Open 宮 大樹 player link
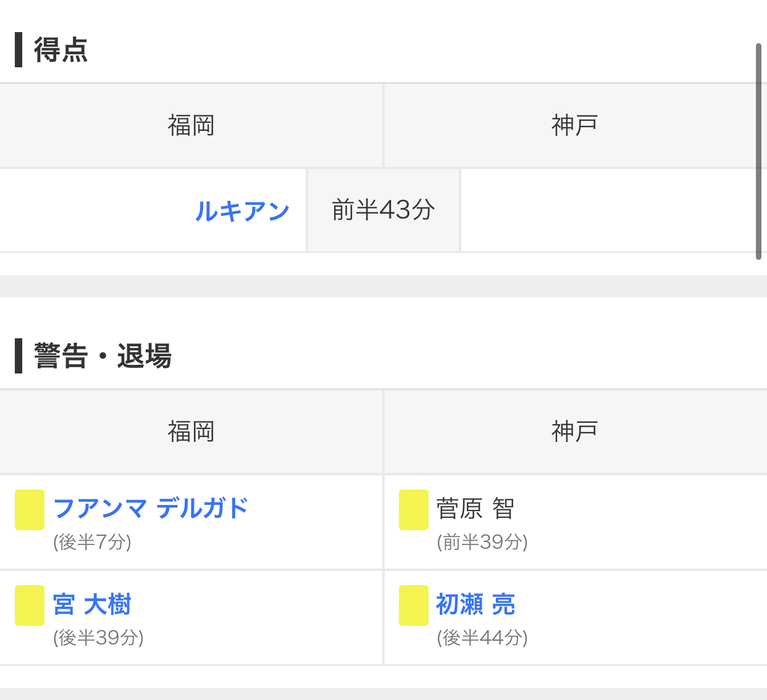 [92, 604]
